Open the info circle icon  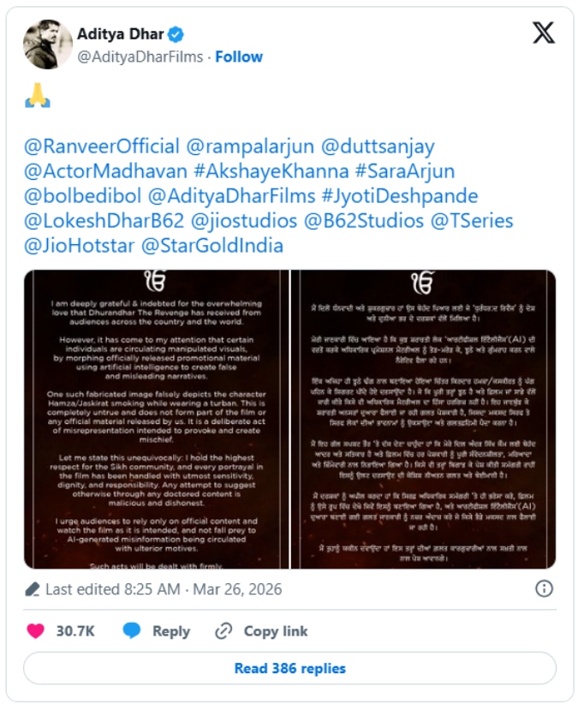click(544, 588)
